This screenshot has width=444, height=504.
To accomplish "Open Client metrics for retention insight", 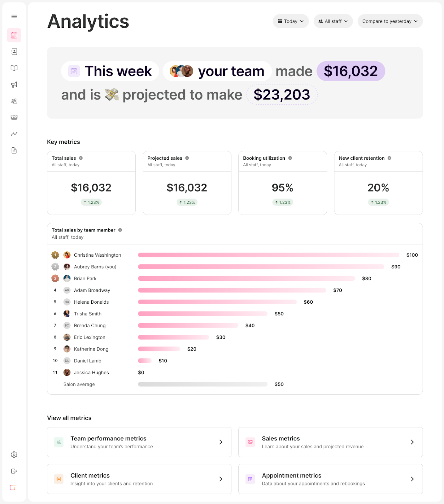I will coord(139,479).
